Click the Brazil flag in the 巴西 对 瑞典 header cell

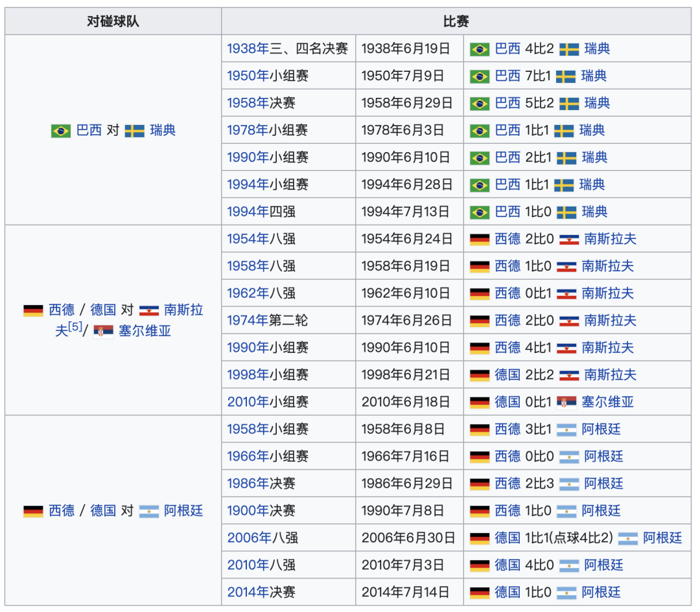coord(62,130)
